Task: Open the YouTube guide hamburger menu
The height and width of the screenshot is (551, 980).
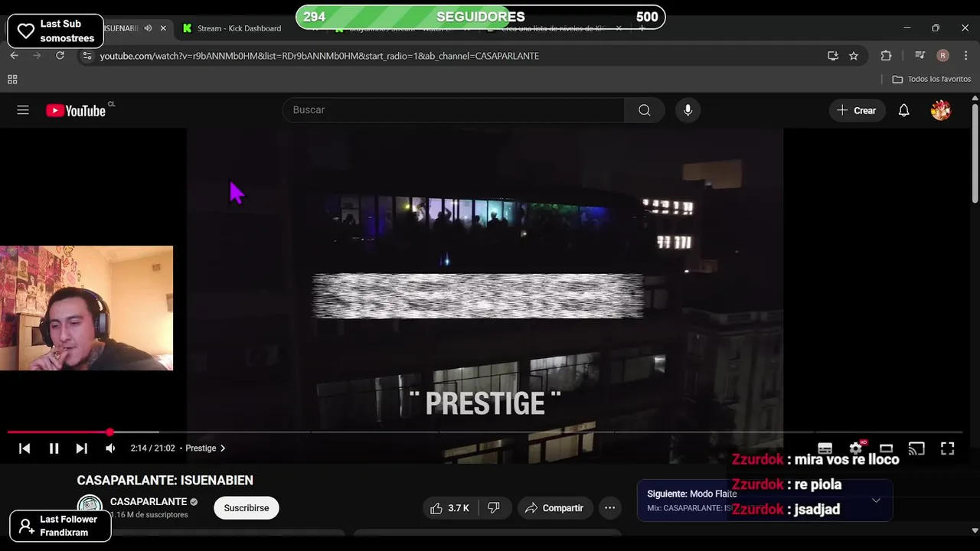Action: [x=23, y=110]
